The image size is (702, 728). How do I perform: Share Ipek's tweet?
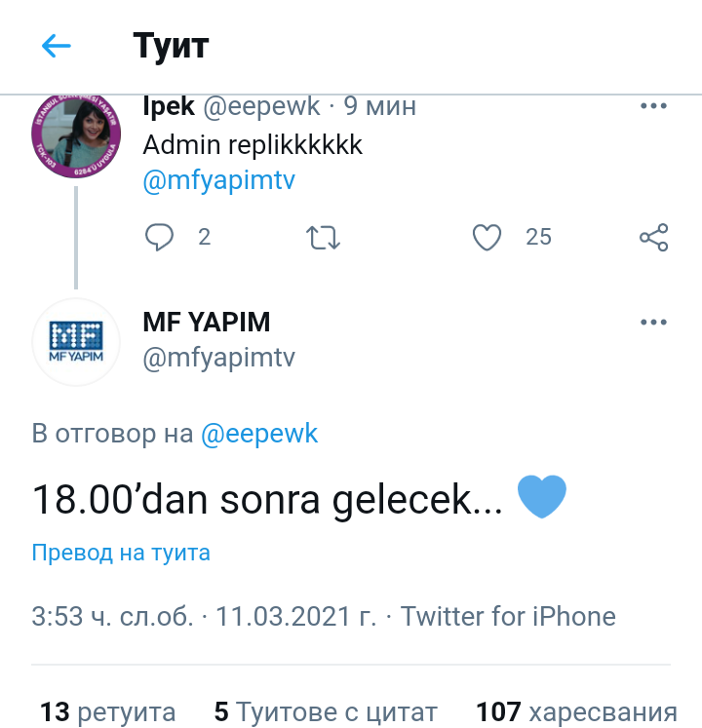(653, 237)
